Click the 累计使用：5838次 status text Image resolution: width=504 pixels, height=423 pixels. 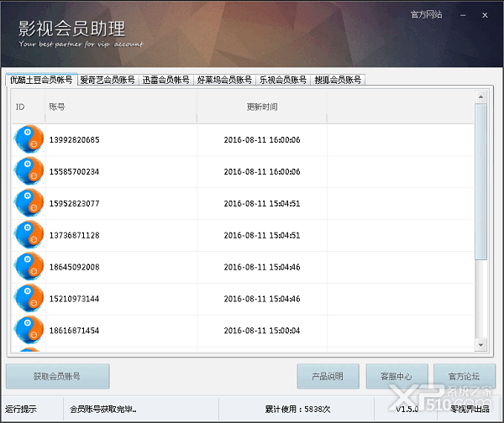pos(297,410)
